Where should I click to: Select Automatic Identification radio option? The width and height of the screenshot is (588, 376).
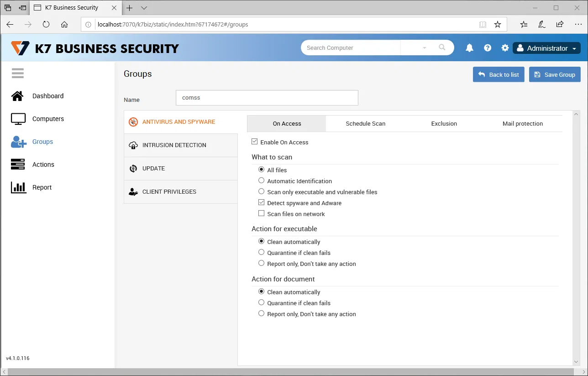[262, 180]
